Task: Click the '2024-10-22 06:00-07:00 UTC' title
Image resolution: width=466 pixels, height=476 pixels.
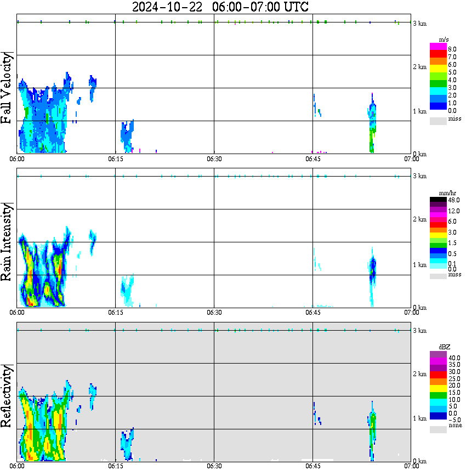Action: (x=220, y=7)
